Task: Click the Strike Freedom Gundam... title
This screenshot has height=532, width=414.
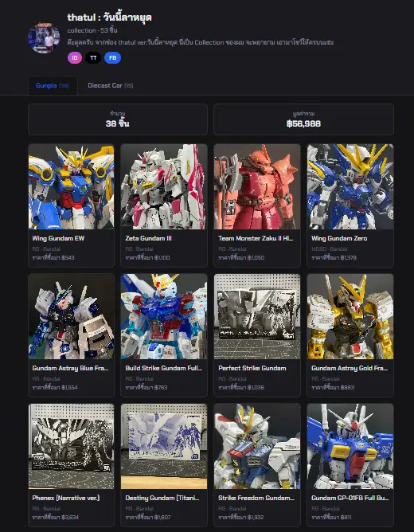Action: click(x=256, y=498)
